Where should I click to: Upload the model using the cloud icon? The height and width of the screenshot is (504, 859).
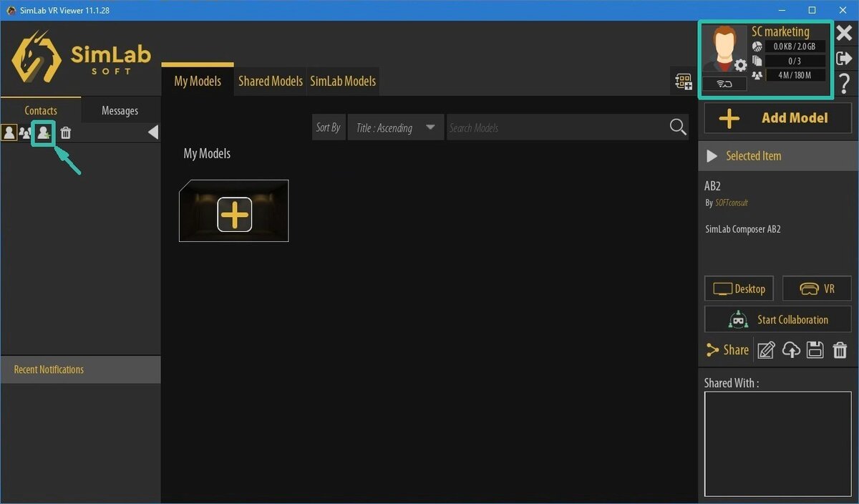pos(791,349)
